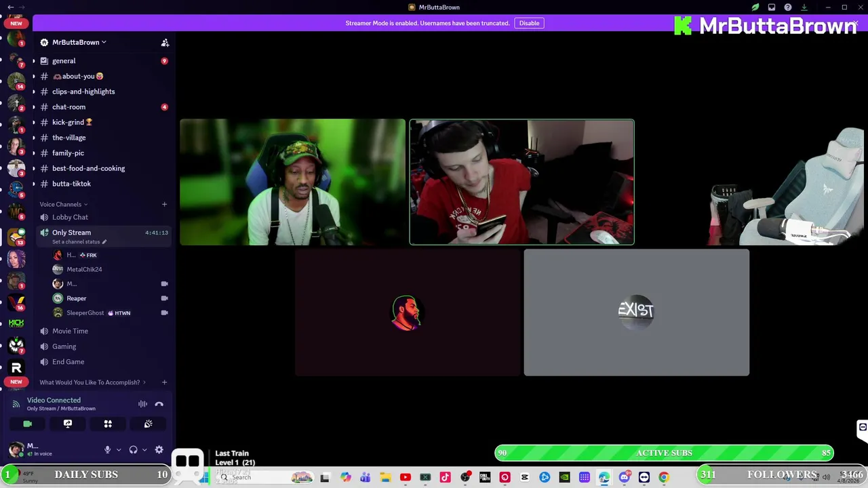Toggle noise suppression waveform icon
This screenshot has height=488, width=868.
[142, 404]
